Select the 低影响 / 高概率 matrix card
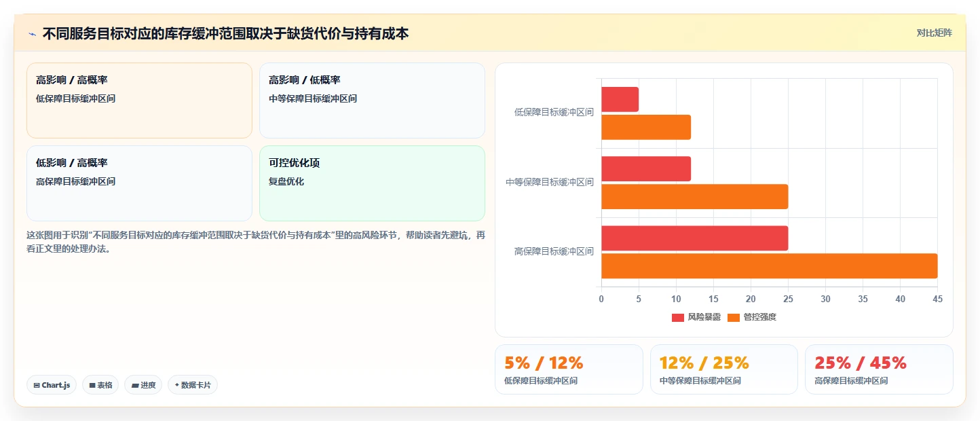Viewport: 980px width, 421px height. (139, 183)
